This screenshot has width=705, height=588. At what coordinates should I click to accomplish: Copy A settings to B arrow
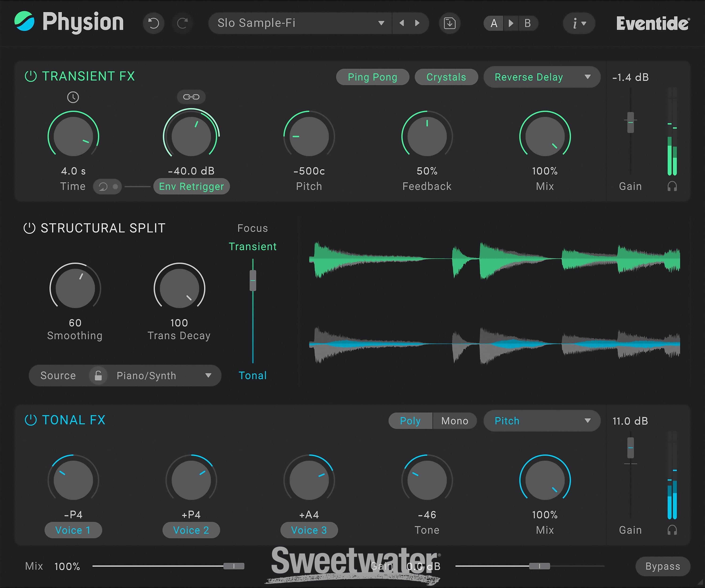click(x=511, y=23)
